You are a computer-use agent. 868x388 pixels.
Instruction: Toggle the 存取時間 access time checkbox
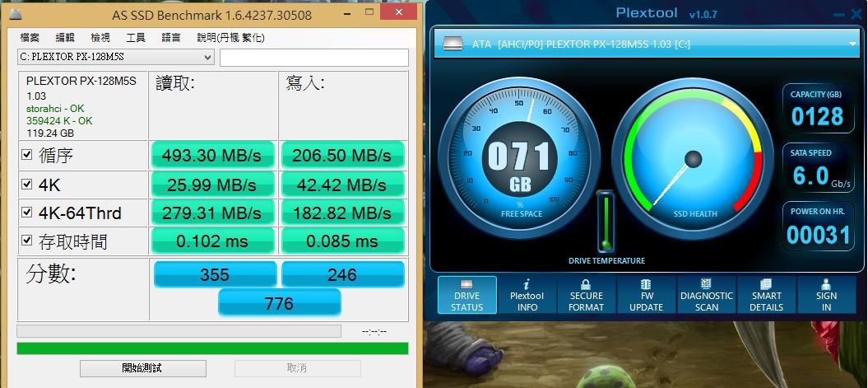point(26,240)
